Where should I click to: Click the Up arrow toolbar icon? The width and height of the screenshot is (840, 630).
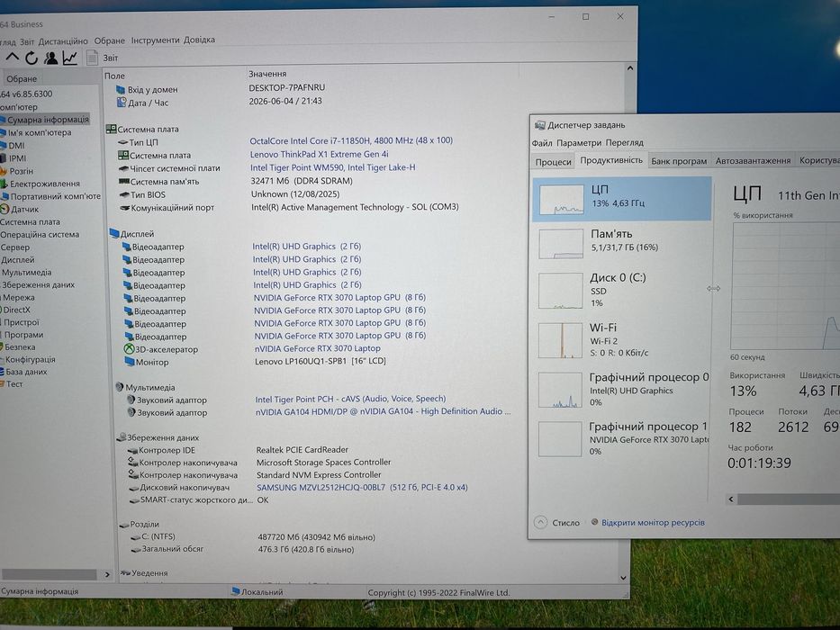13,58
